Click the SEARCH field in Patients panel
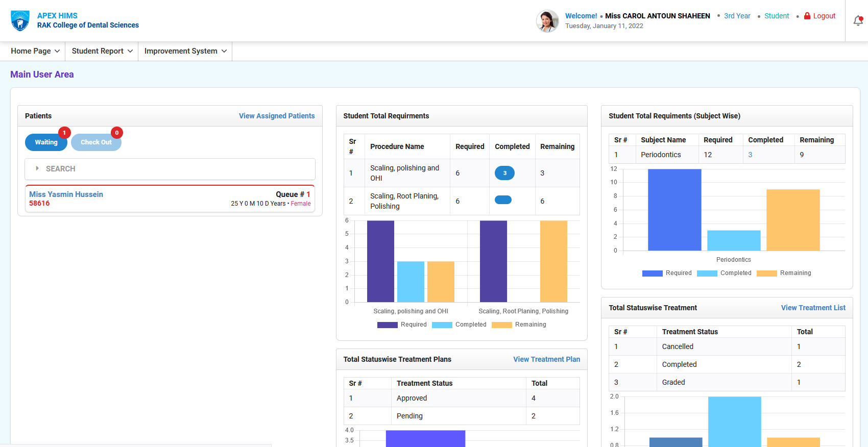868x447 pixels. coord(170,169)
